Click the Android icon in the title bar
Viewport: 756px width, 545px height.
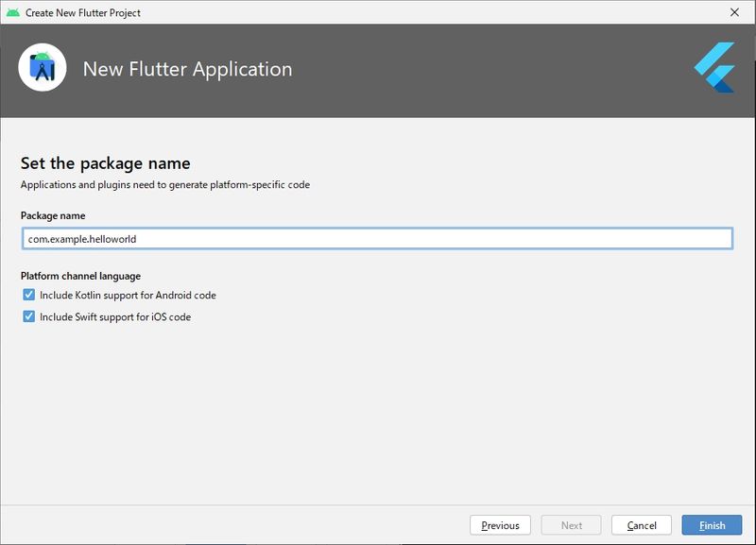pyautogui.click(x=12, y=12)
